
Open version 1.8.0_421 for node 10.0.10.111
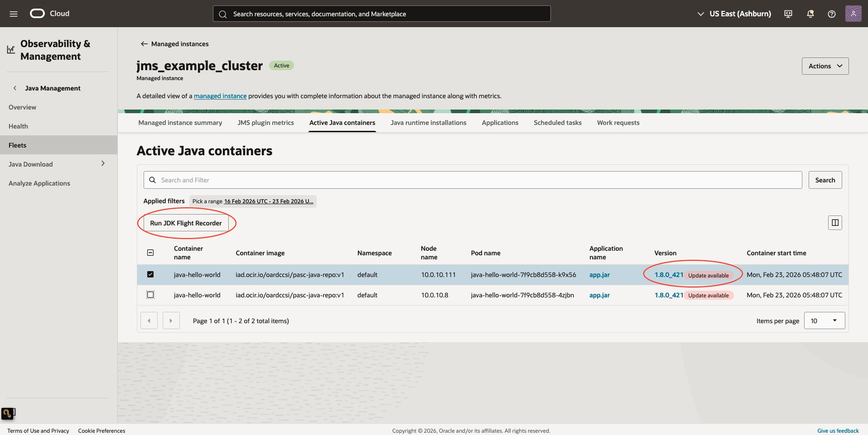coord(669,275)
